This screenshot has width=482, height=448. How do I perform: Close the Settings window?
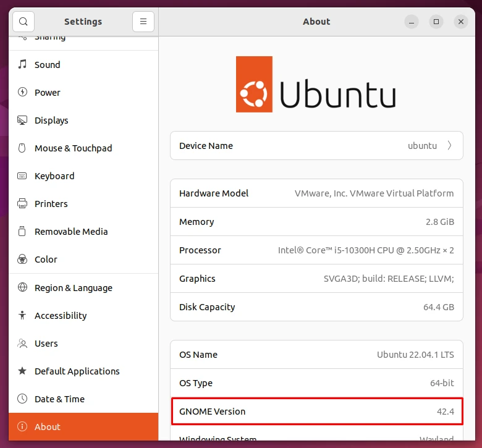click(461, 22)
